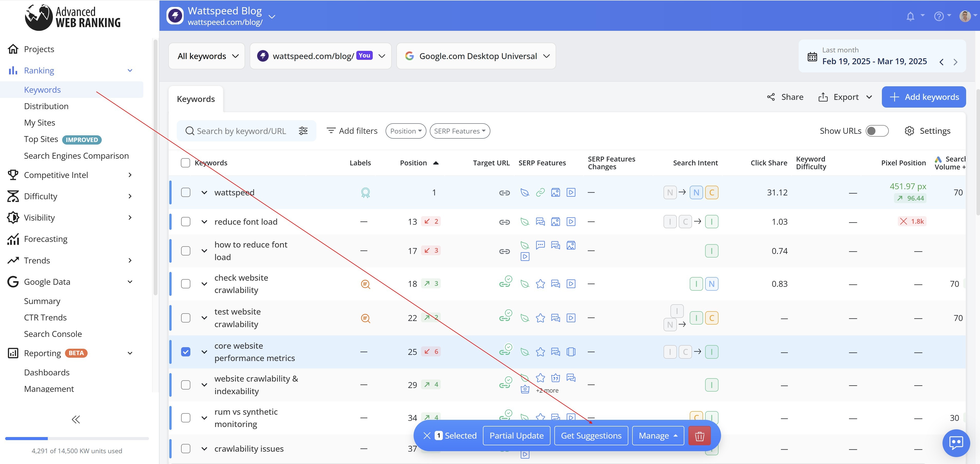980x464 pixels.
Task: Click the orange label icon for test website crawlability
Action: coord(365,318)
